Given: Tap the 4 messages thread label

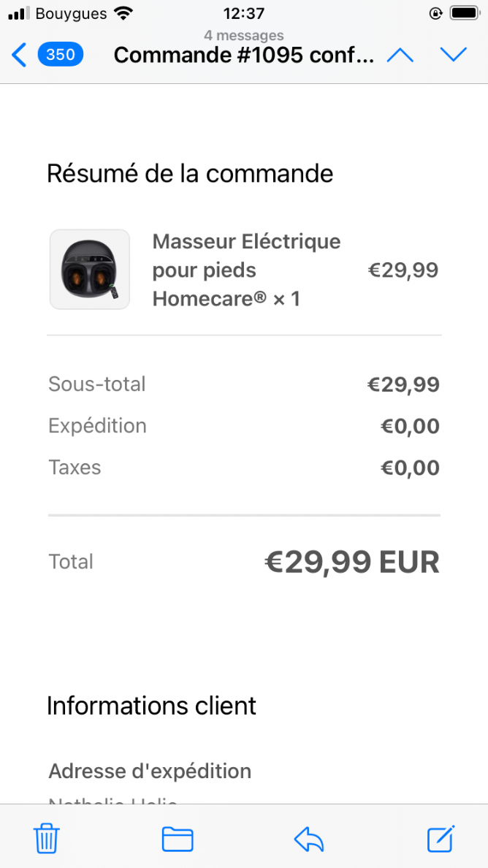Looking at the screenshot, I should pyautogui.click(x=244, y=35).
